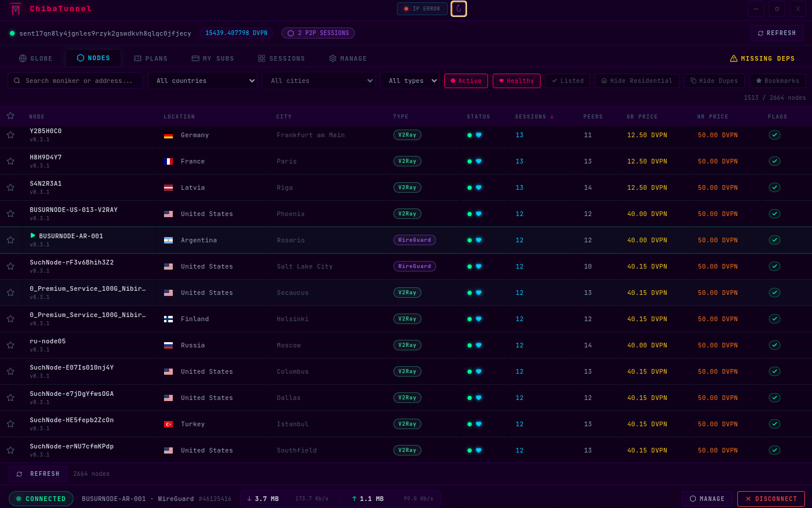This screenshot has width=812, height=508.
Task: Click the heart health icon for H8H9D4Y7
Action: point(479,161)
